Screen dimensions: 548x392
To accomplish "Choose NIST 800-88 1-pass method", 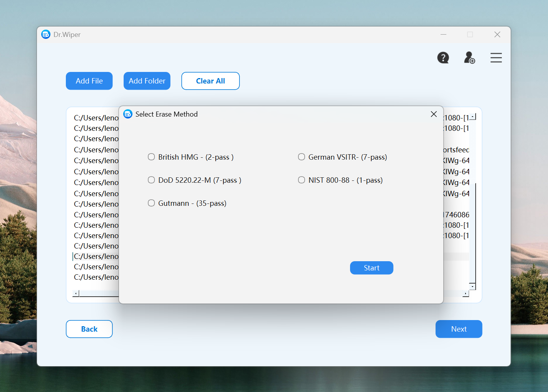I will click(x=340, y=180).
